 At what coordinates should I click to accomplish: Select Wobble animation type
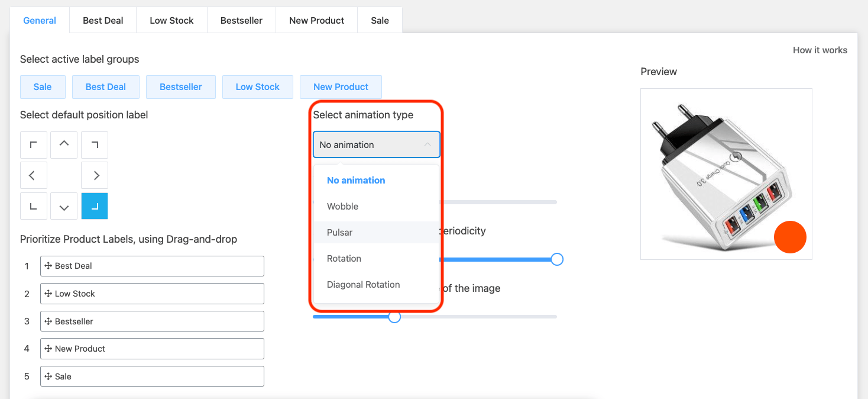point(342,206)
